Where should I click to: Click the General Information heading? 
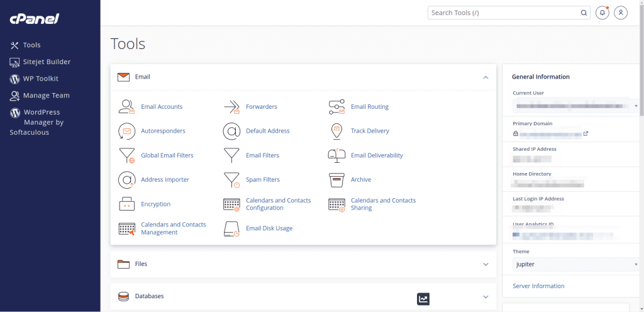(x=541, y=77)
